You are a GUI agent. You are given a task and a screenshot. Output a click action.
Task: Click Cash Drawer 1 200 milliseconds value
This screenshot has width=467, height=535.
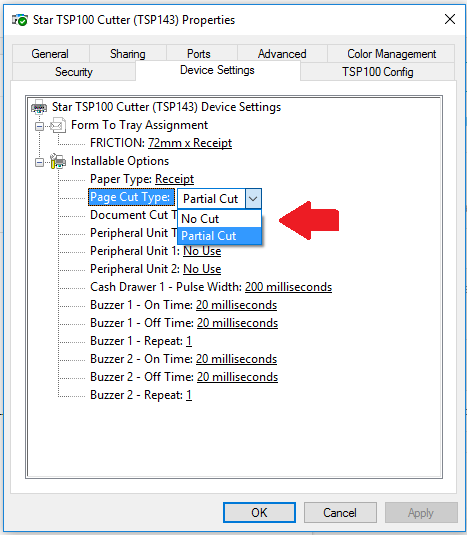[x=289, y=287]
